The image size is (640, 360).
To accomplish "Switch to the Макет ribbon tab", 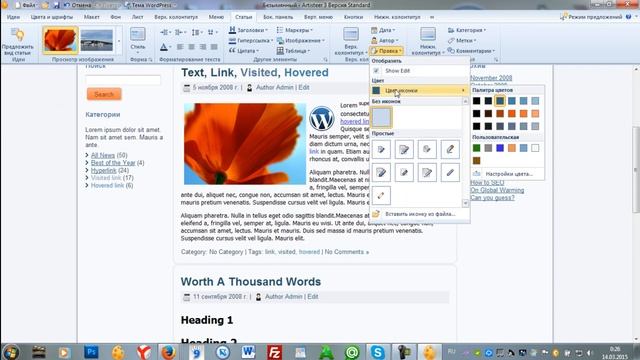I will 91,17.
